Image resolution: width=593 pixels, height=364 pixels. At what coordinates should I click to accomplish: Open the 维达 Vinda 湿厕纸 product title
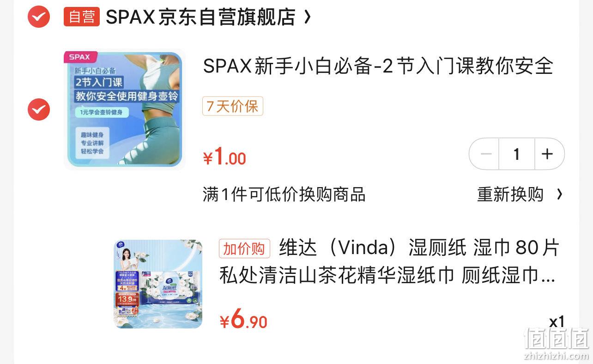[389, 262]
